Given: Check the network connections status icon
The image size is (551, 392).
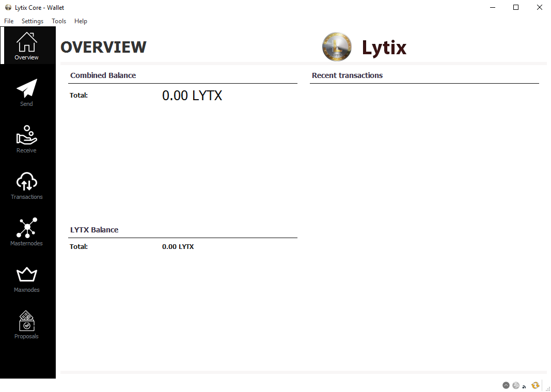Looking at the screenshot, I should click(525, 386).
